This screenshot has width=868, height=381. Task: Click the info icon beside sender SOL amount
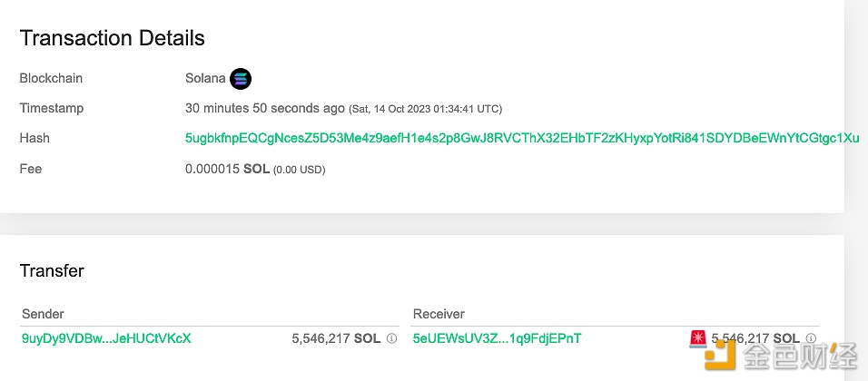391,338
